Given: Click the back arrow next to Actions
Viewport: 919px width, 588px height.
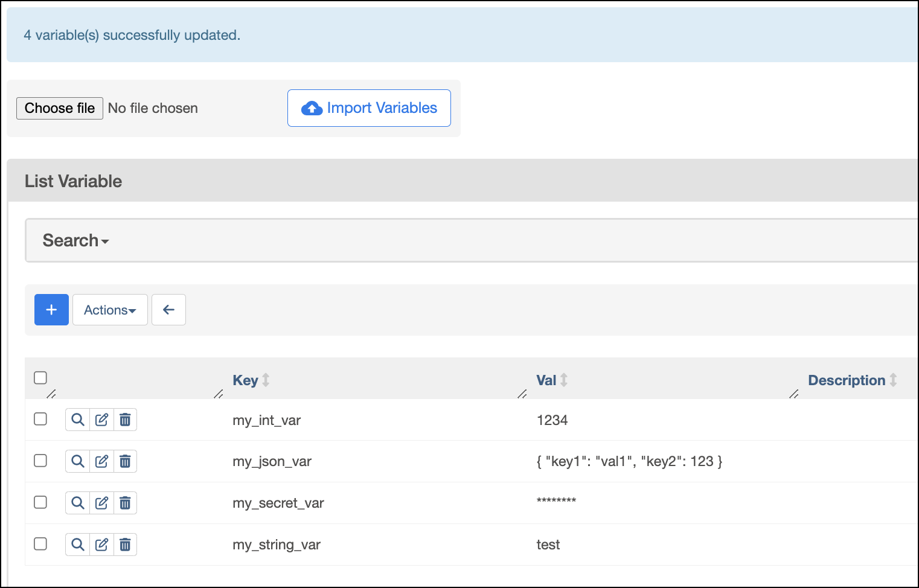Looking at the screenshot, I should pos(168,309).
